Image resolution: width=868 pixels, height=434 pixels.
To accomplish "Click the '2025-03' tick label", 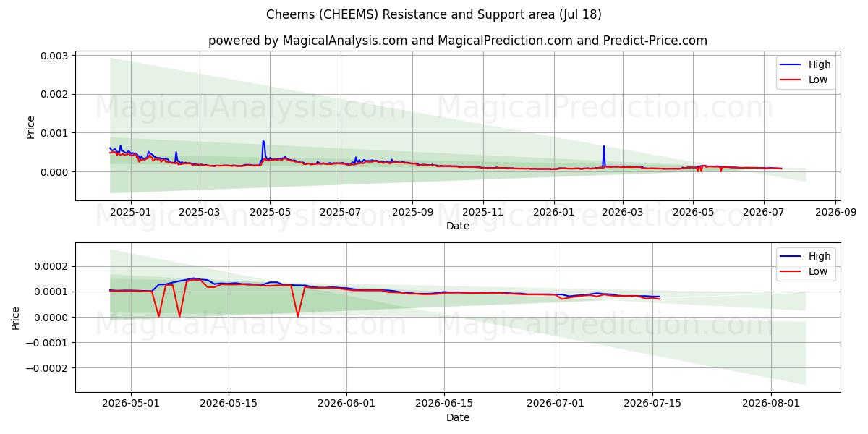I will tap(200, 212).
